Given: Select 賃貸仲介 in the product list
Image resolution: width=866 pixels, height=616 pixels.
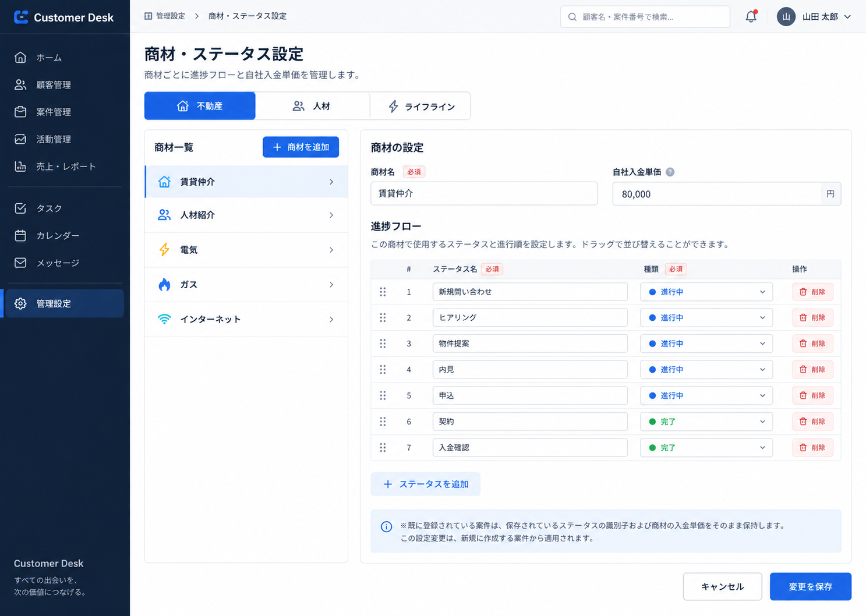Looking at the screenshot, I should pos(246,182).
